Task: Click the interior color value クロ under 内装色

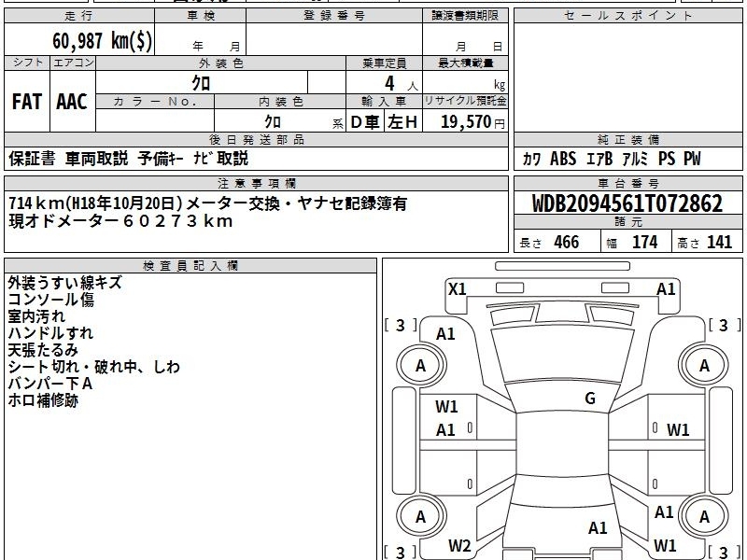Action: pos(273,121)
